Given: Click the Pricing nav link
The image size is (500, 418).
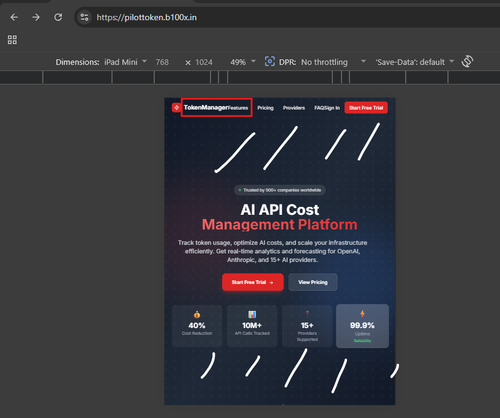Looking at the screenshot, I should tap(265, 108).
